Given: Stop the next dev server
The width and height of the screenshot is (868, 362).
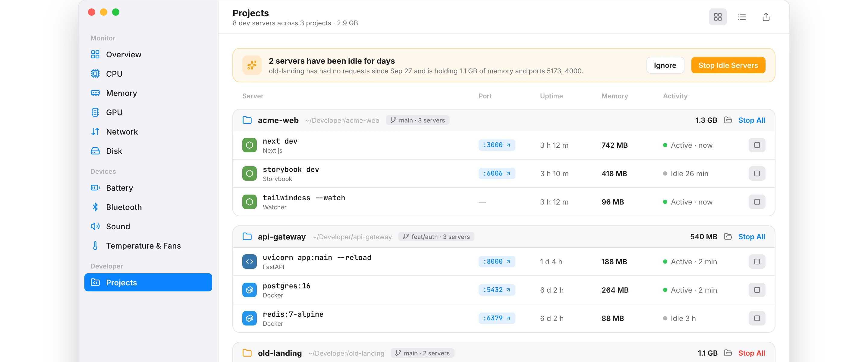Looking at the screenshot, I should (x=756, y=145).
